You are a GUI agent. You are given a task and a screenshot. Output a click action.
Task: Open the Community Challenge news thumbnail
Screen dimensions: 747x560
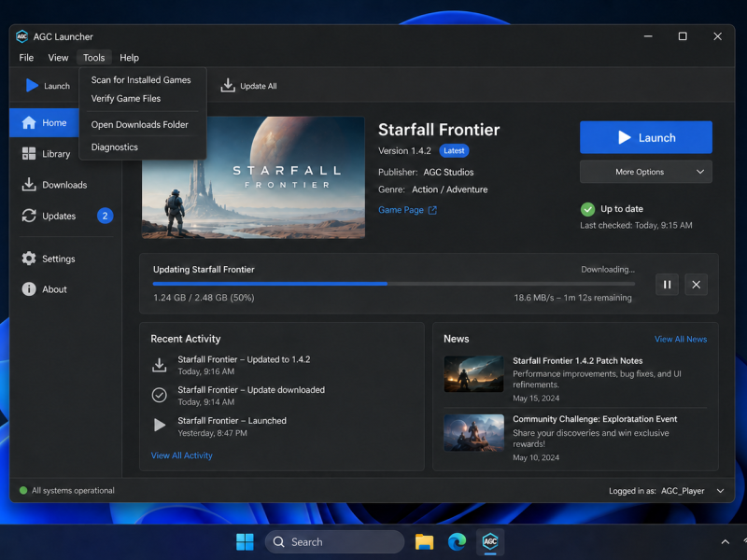pyautogui.click(x=473, y=433)
